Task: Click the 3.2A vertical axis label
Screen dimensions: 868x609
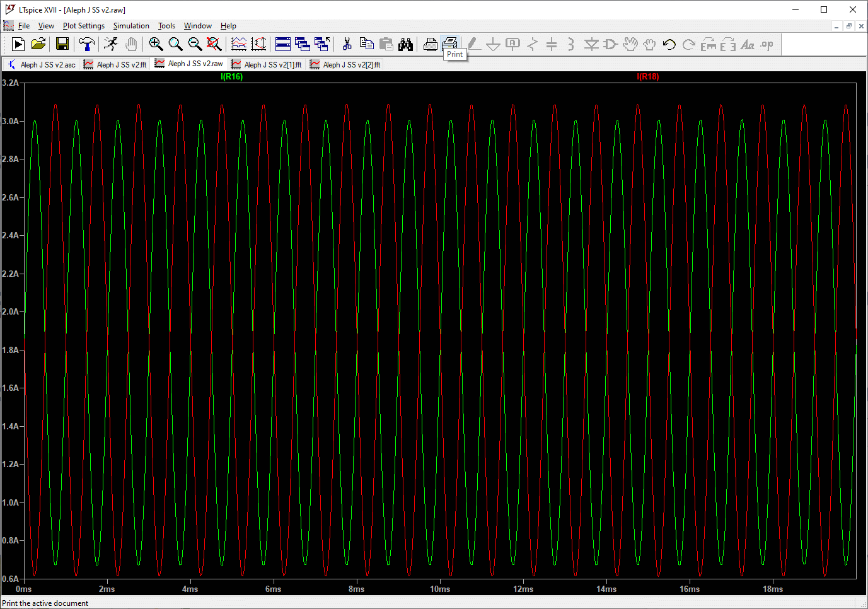Action: (x=10, y=83)
